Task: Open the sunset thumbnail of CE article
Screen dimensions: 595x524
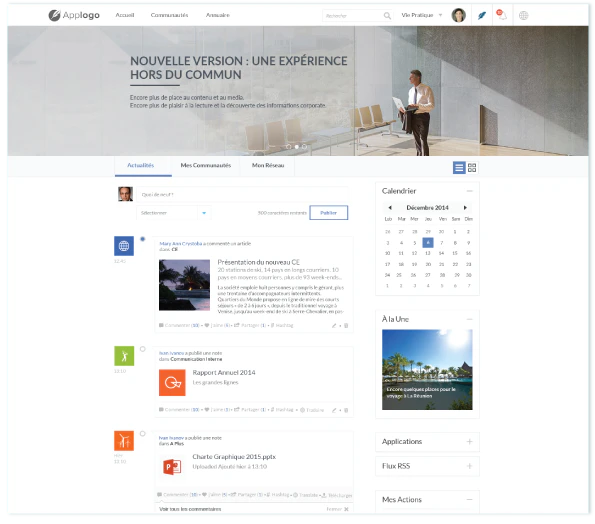Action: point(184,285)
